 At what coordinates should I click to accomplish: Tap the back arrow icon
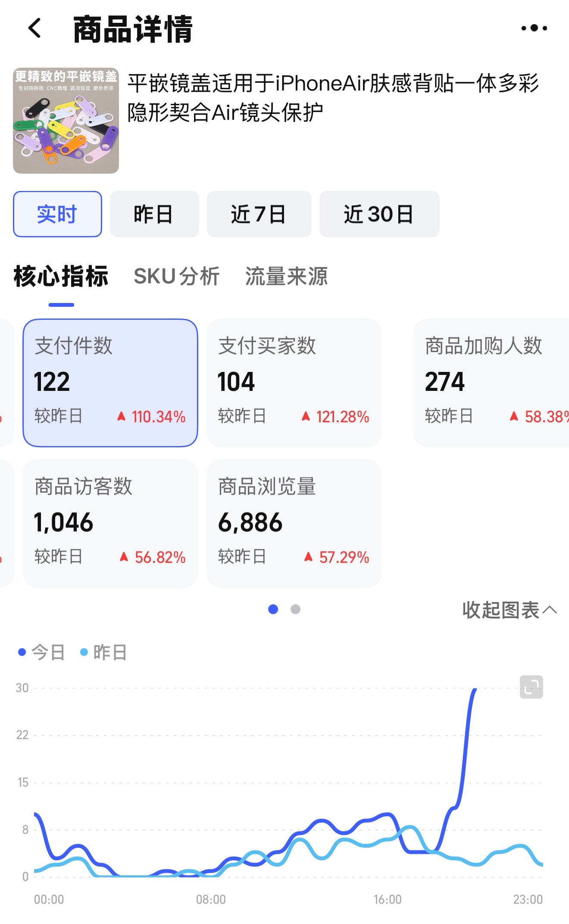34,28
